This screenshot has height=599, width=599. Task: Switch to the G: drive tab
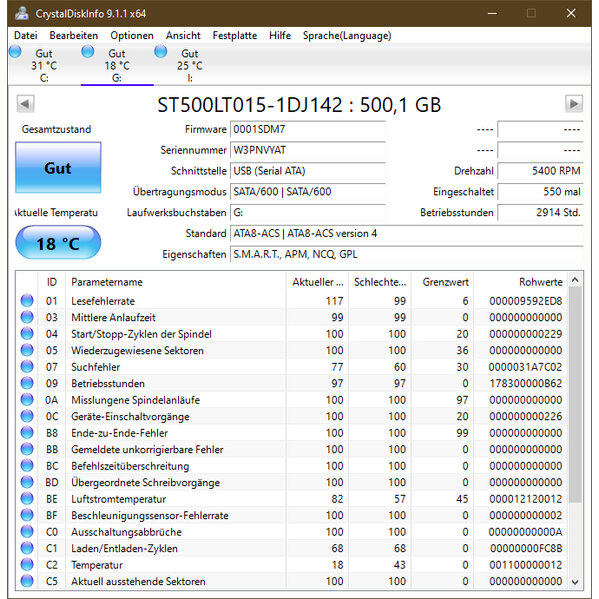(x=117, y=65)
